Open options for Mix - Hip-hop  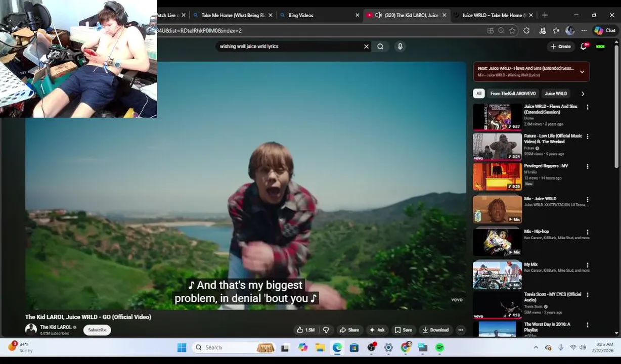point(587,232)
